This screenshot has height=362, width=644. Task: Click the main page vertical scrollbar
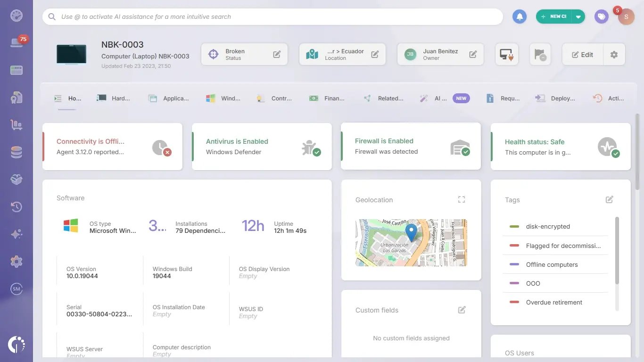point(637,151)
